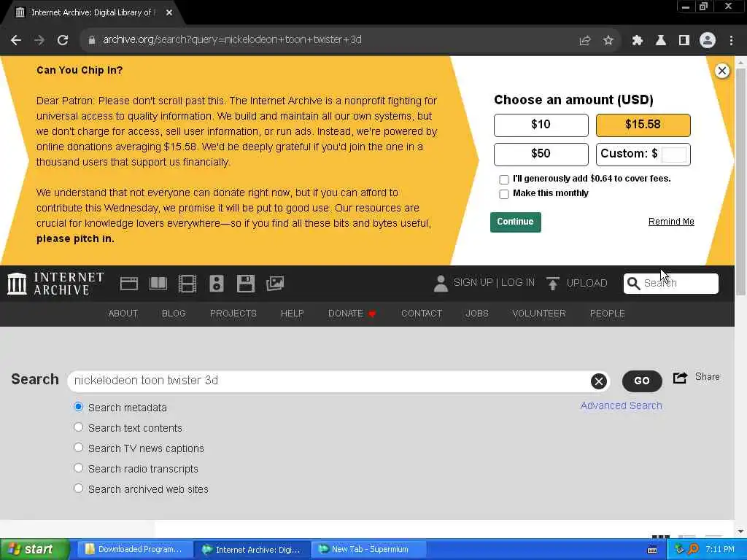Click the Share arrow icon

click(x=681, y=378)
